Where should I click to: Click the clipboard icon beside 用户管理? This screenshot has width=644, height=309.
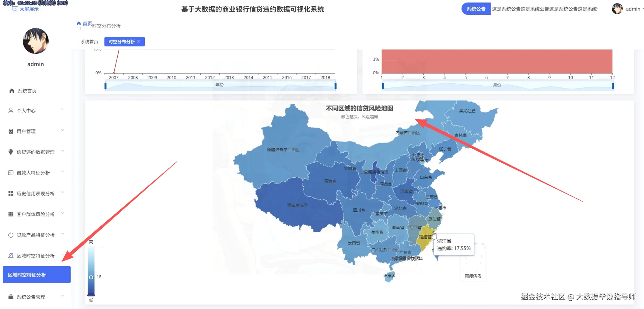click(11, 131)
